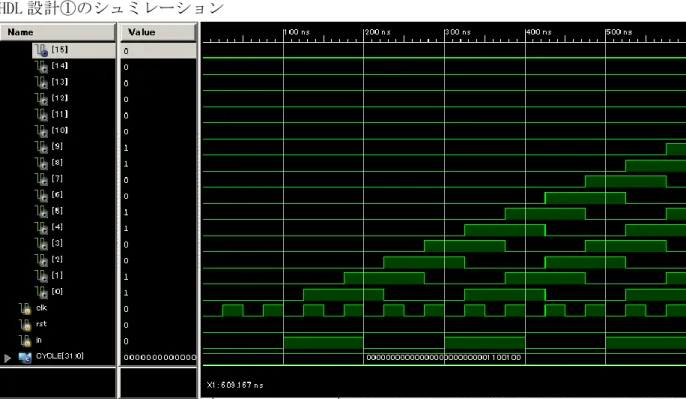
Task: Select the [12] signal name
Action: (60, 98)
